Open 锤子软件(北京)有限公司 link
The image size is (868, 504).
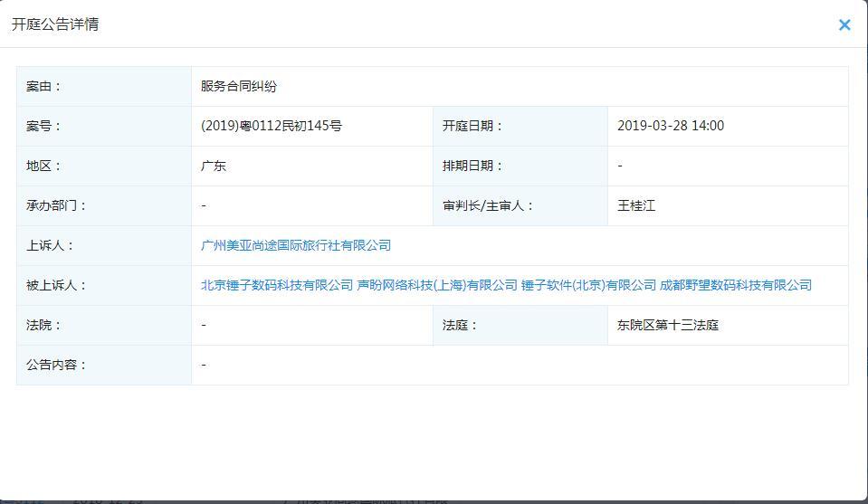click(x=588, y=285)
